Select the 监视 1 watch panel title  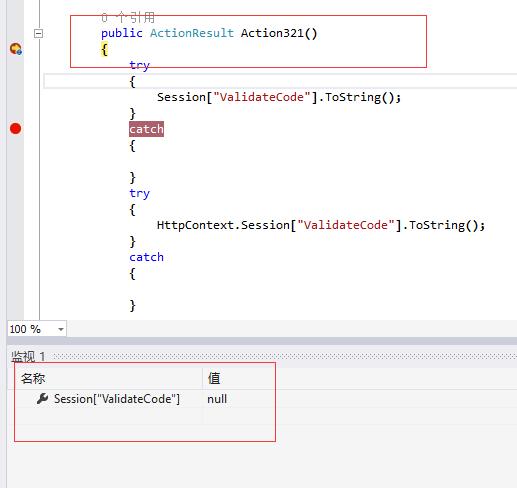(x=28, y=357)
